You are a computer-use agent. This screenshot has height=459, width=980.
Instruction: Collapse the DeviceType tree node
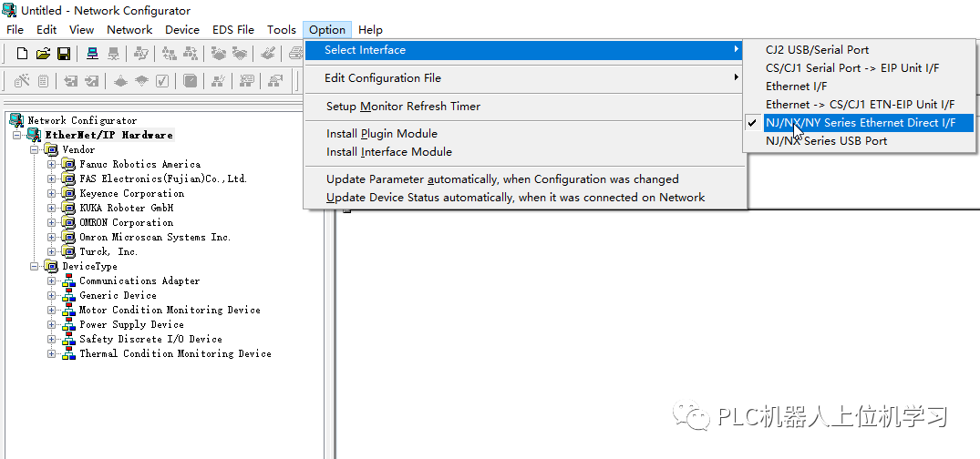point(35,266)
